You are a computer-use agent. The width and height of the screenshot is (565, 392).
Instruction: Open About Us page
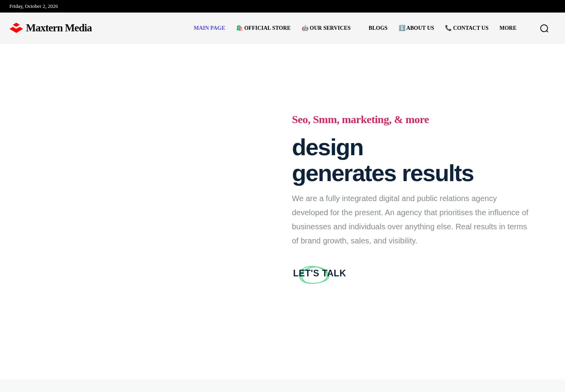click(416, 28)
